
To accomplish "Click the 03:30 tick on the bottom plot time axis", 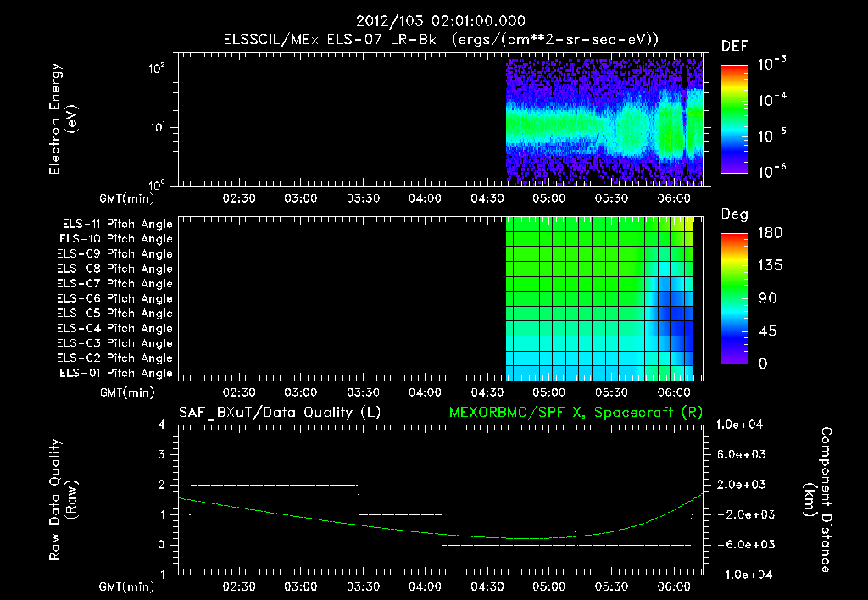I will [x=363, y=586].
